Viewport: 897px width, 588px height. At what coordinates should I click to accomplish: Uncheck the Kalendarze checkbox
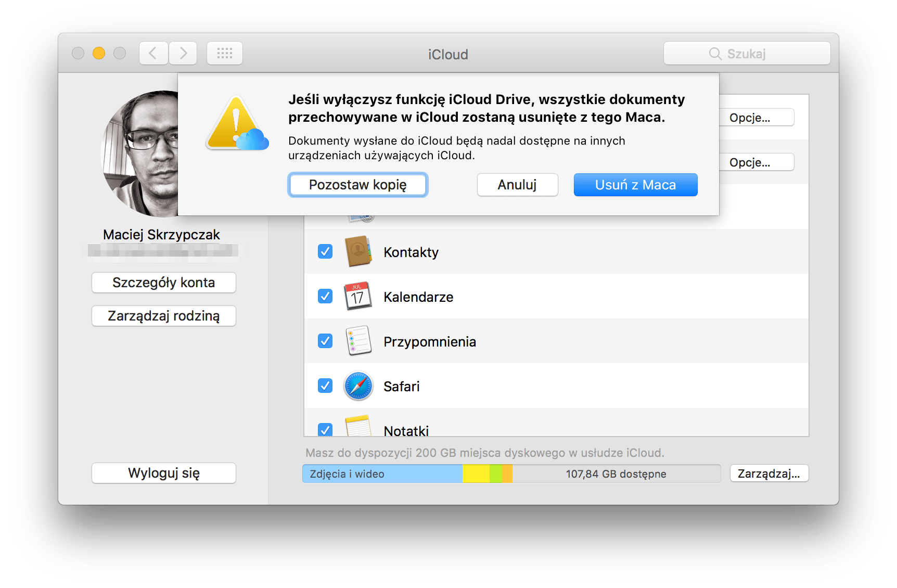pyautogui.click(x=325, y=296)
